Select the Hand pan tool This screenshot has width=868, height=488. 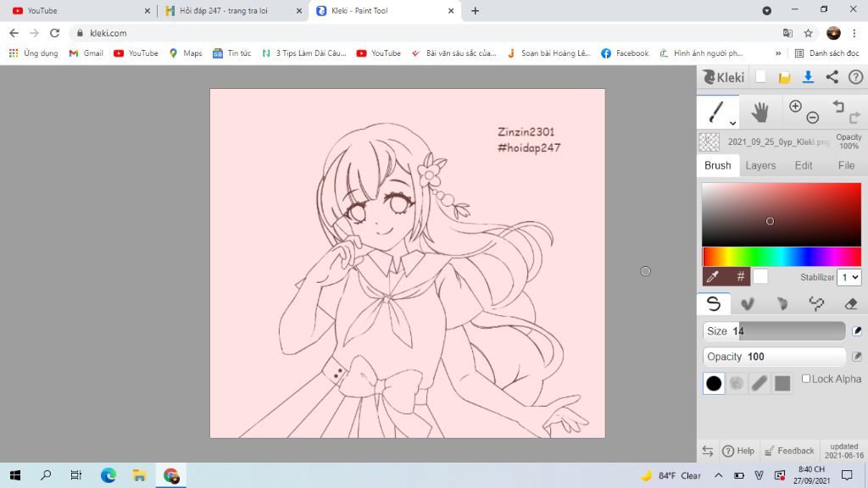pos(760,113)
